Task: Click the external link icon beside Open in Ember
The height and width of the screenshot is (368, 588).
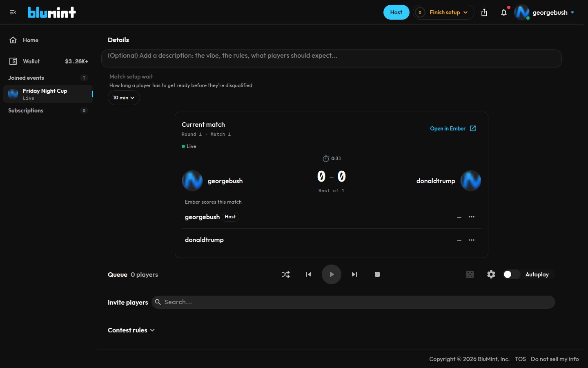Action: 473,128
